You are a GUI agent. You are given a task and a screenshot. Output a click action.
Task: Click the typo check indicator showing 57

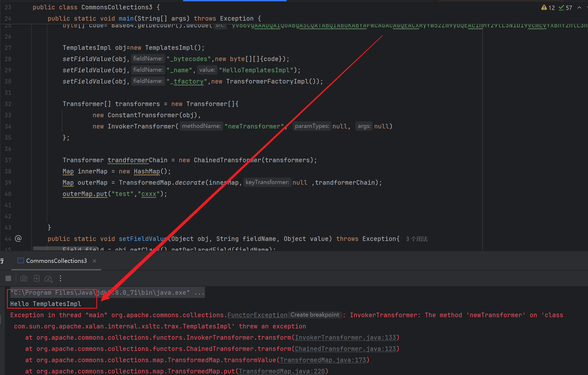[566, 8]
